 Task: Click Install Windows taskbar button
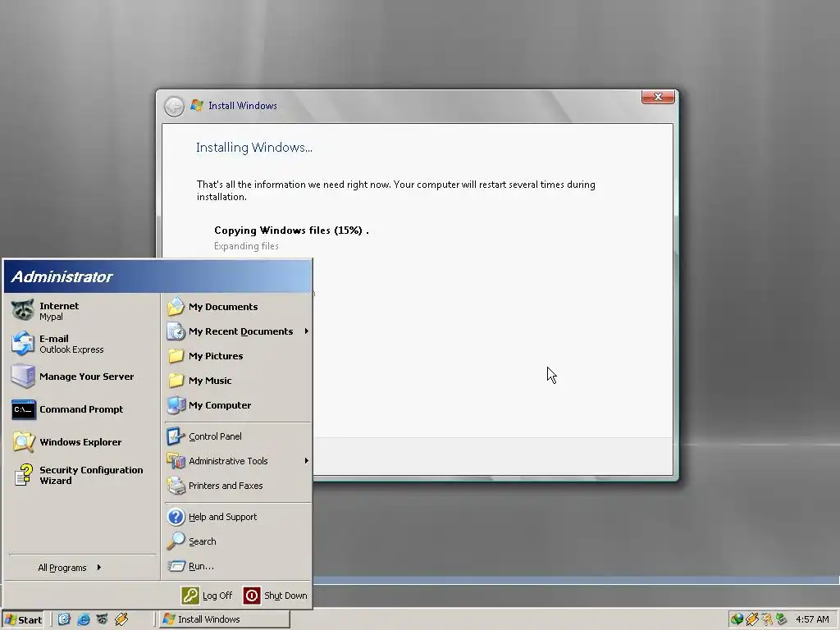tap(225, 619)
